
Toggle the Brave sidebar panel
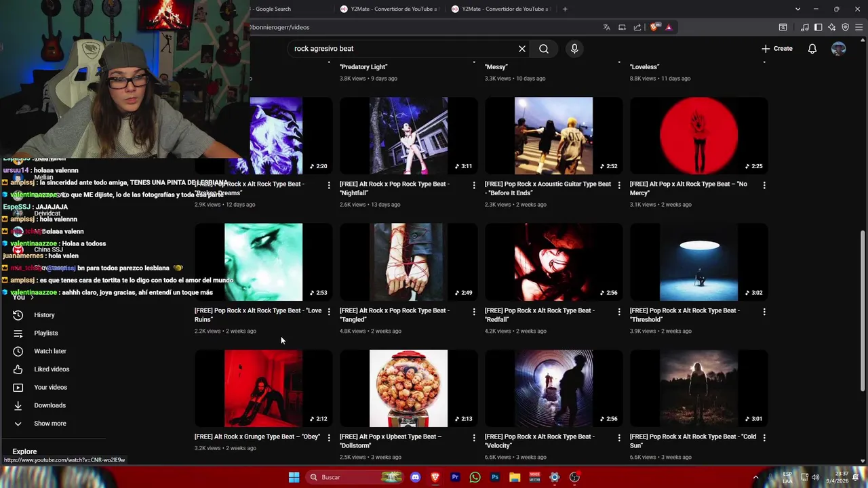pos(818,27)
